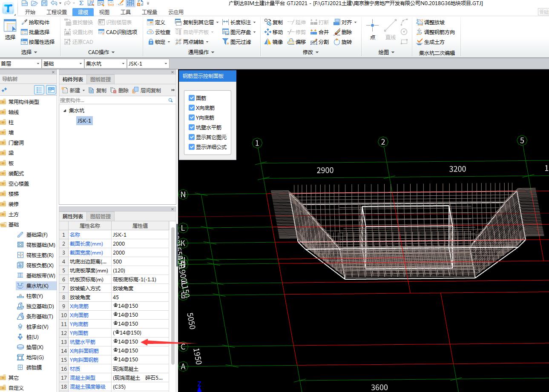
Task: Collapse the 集水坑 tree node
Action: coord(65,111)
